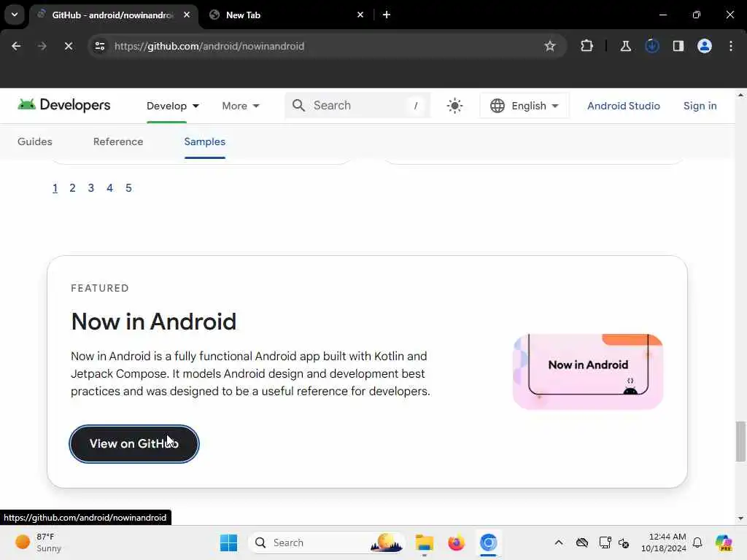This screenshot has height=560, width=747.
Task: Click the scrollbar up arrow
Action: [x=740, y=95]
